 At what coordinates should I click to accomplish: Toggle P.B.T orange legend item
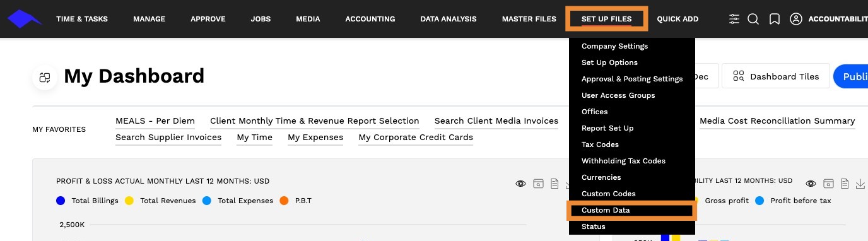tap(296, 201)
